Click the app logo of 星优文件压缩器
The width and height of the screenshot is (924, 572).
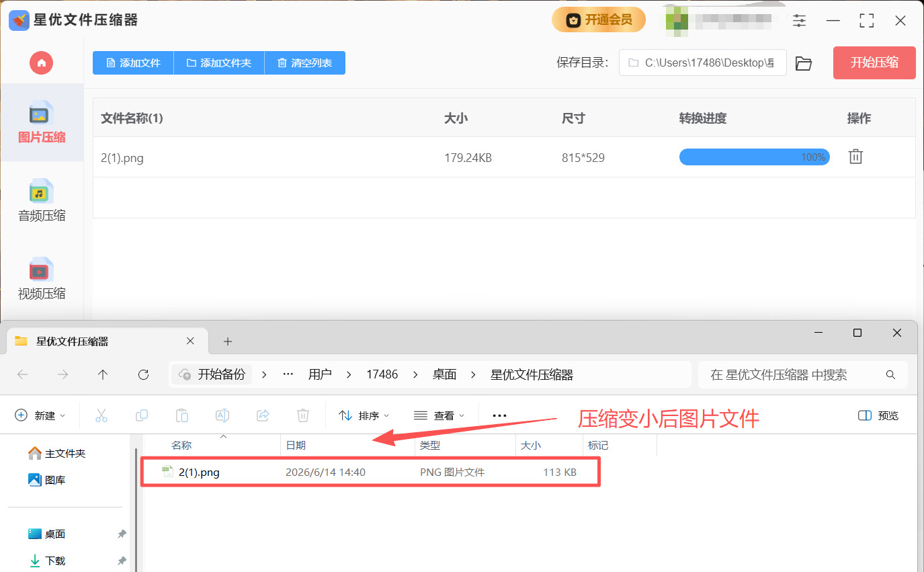click(19, 20)
